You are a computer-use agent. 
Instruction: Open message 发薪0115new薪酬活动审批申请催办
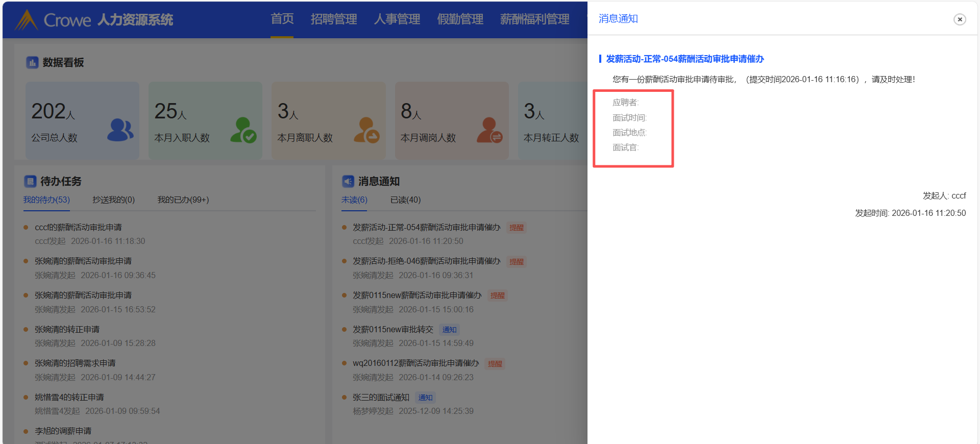417,295
